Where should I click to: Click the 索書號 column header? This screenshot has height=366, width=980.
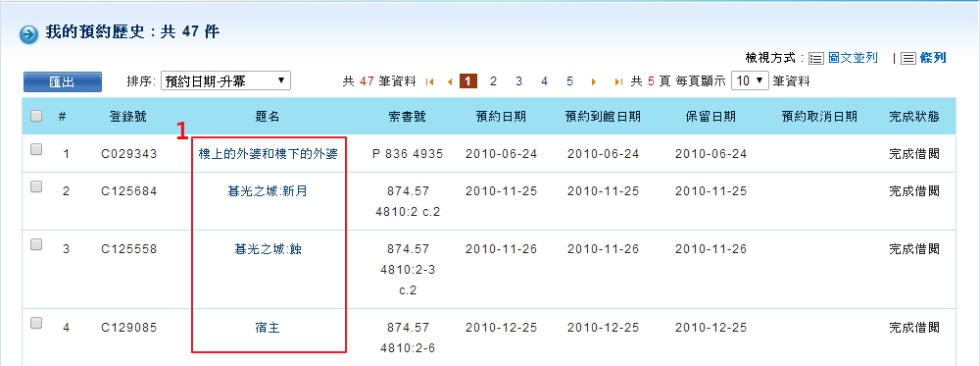click(x=408, y=117)
